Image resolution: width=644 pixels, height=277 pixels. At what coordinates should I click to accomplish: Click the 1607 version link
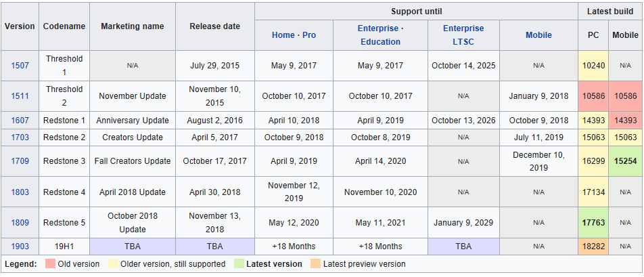20,121
